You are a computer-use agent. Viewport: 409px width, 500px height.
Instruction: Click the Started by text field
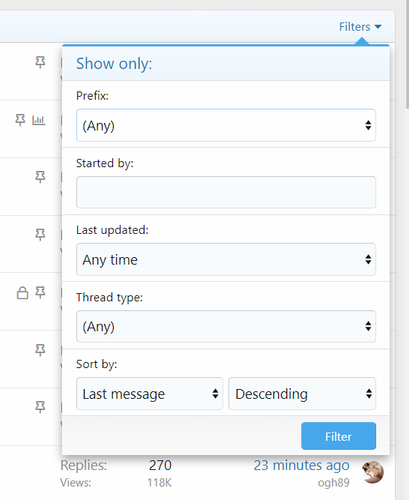[226, 192]
